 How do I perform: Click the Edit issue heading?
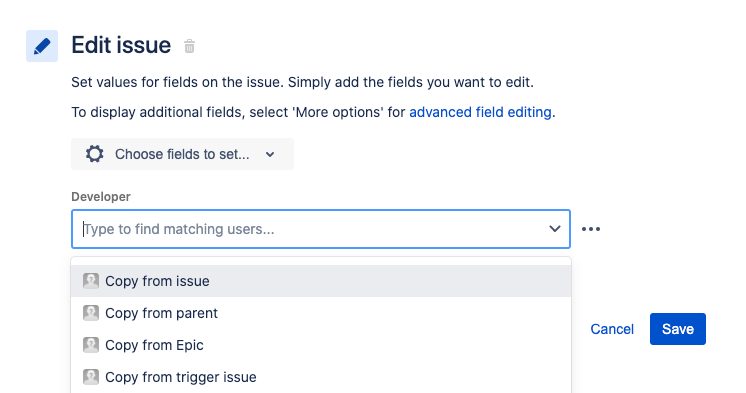[121, 45]
